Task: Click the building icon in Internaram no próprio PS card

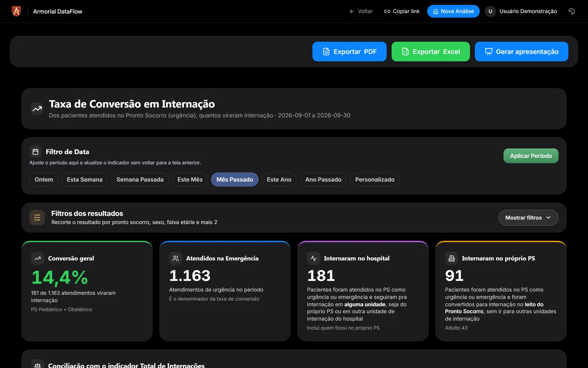Action: coord(452,258)
